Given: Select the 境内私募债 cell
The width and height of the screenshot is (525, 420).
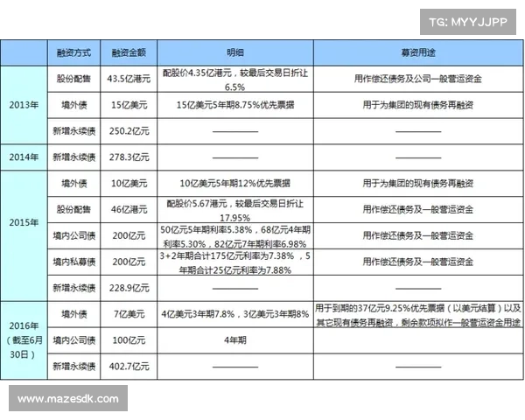Looking at the screenshot, I should coord(73,262).
